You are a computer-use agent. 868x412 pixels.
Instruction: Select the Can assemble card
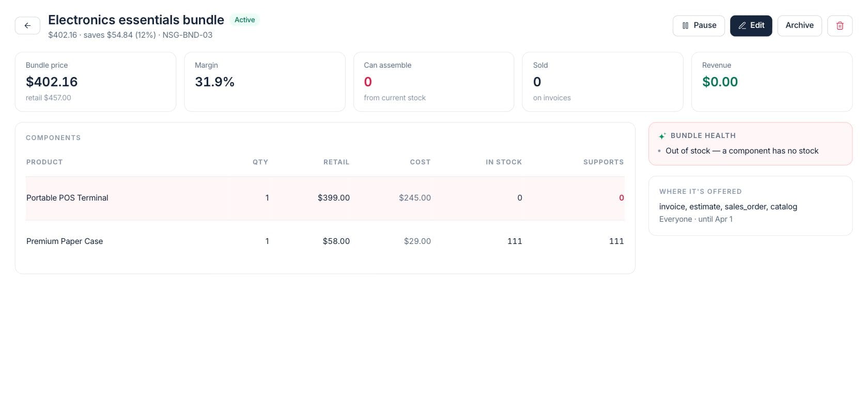coord(433,82)
